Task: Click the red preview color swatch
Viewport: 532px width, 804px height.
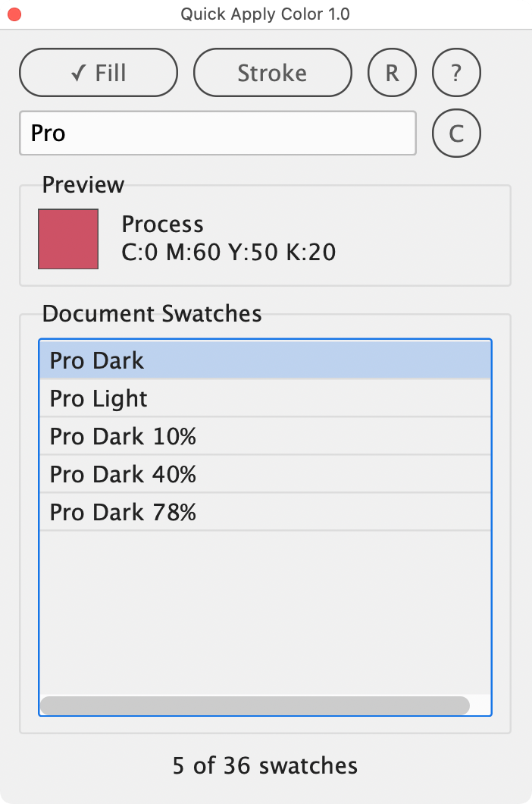Action: [x=68, y=239]
